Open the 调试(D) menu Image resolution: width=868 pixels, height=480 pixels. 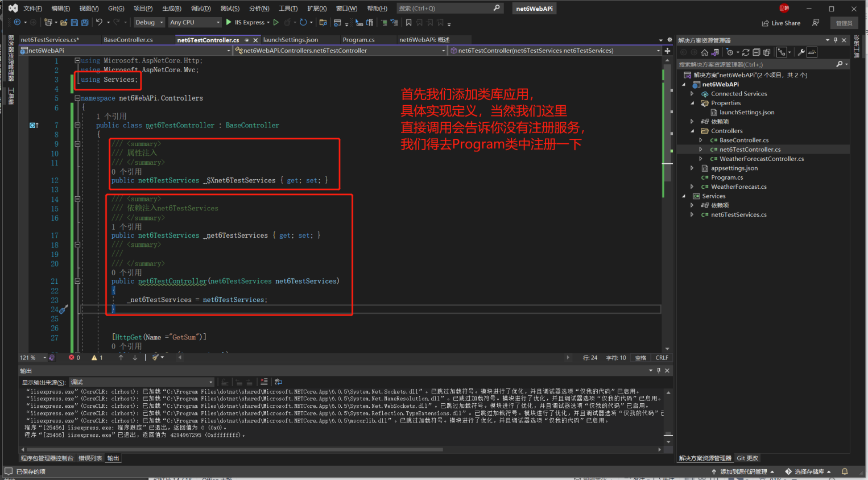coord(201,9)
